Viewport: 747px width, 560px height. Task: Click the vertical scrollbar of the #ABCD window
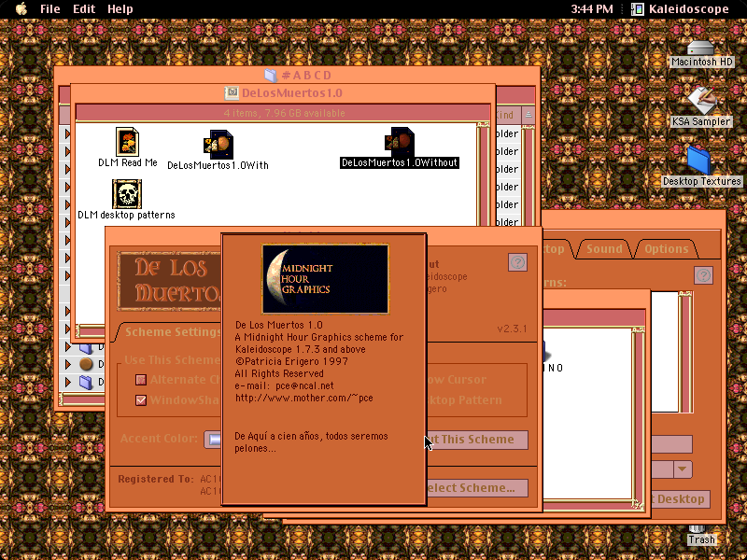tap(529, 175)
